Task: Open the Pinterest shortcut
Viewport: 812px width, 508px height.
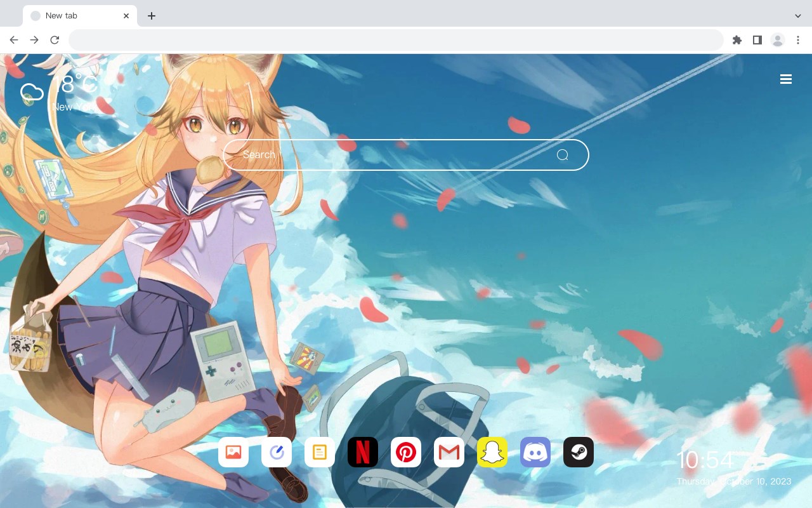Action: pyautogui.click(x=406, y=452)
